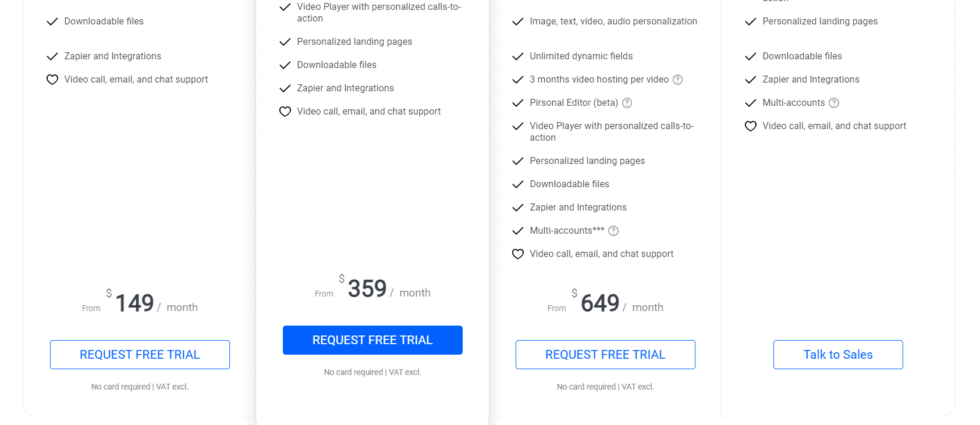The height and width of the screenshot is (425, 980).
Task: Click heart icon in $359 plan support row
Action: (285, 111)
